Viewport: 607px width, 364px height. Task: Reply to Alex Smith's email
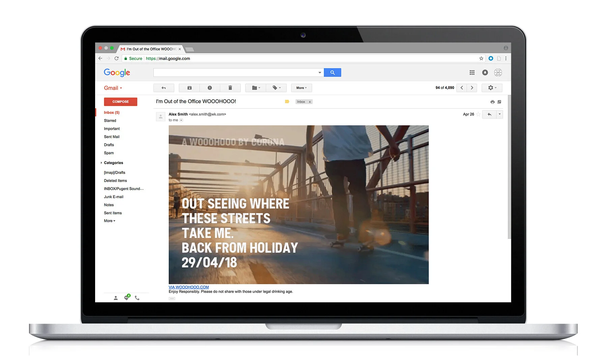tap(489, 115)
